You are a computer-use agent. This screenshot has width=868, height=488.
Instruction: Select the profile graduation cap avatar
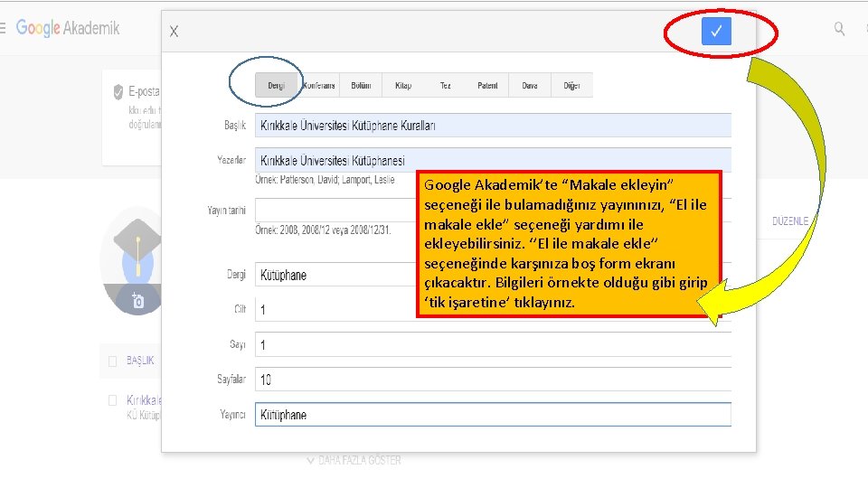point(132,260)
